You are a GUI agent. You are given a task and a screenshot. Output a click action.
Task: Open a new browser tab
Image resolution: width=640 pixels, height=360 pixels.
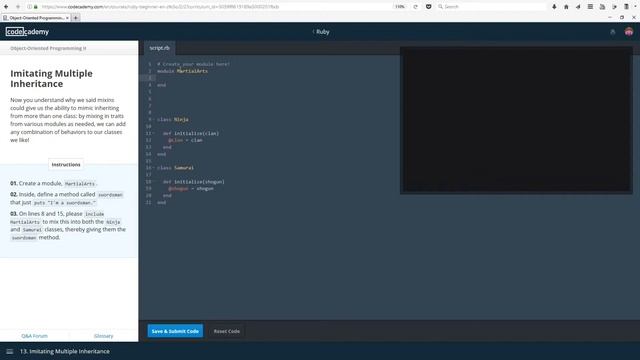76,18
